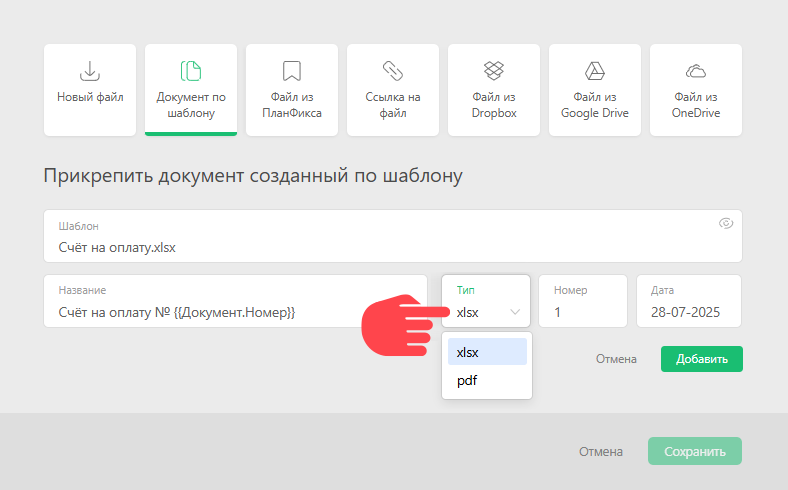Switch to "Новый файл" tab label
Image resolution: width=788 pixels, height=490 pixels.
point(90,97)
